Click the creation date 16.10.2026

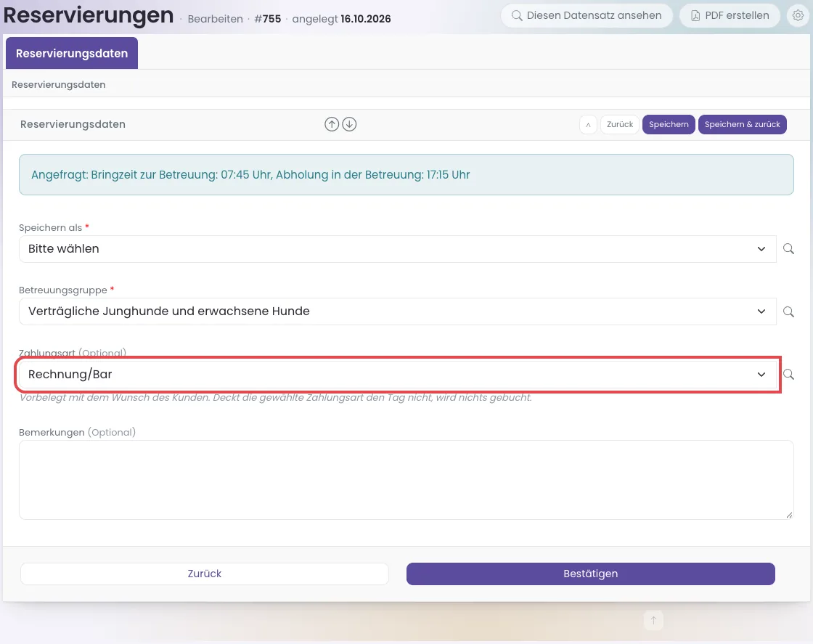366,19
